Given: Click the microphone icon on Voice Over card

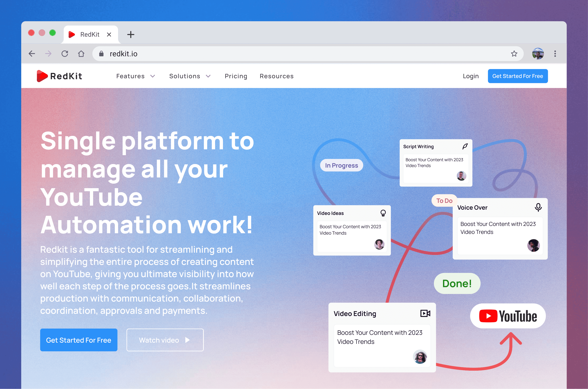Looking at the screenshot, I should (538, 207).
